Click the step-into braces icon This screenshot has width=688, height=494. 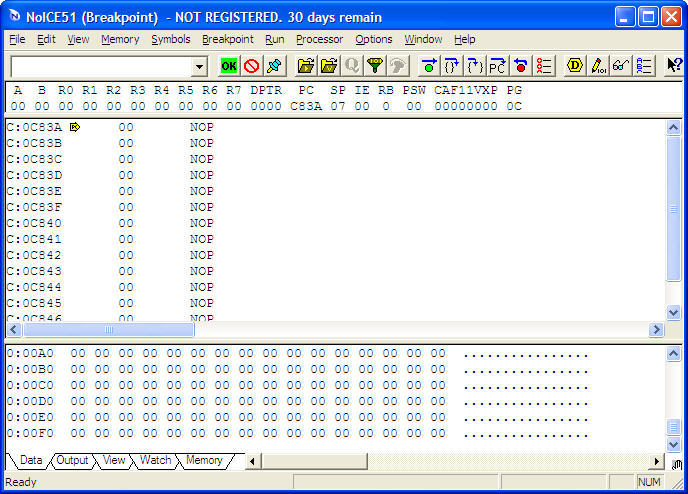click(x=475, y=66)
